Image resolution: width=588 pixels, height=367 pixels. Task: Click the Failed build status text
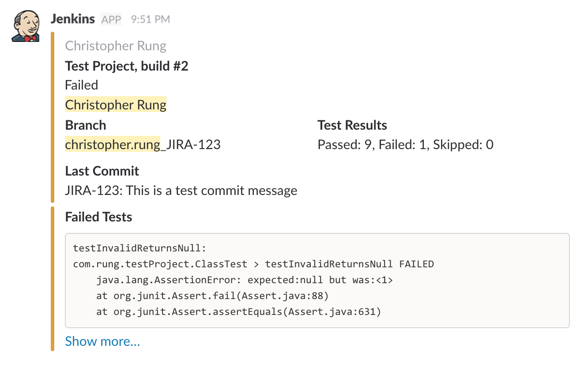(82, 85)
